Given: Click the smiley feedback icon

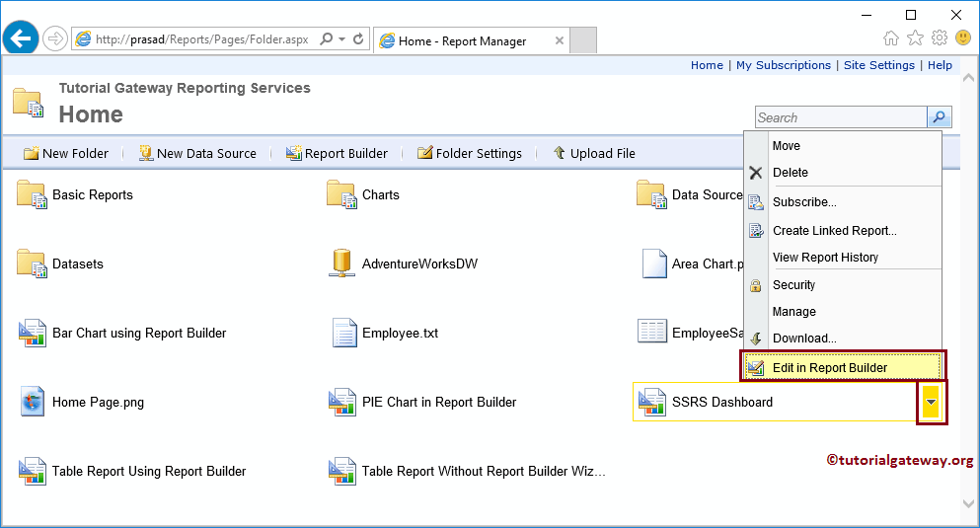Looking at the screenshot, I should point(963,38).
